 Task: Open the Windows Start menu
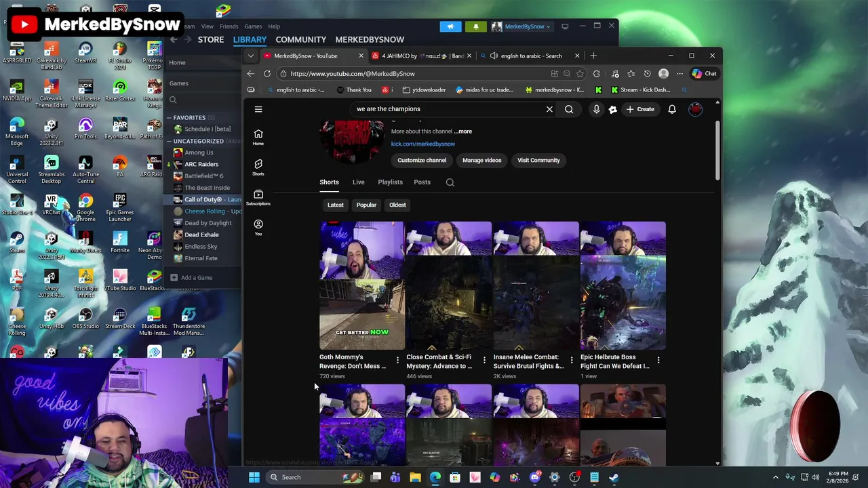pos(254,477)
